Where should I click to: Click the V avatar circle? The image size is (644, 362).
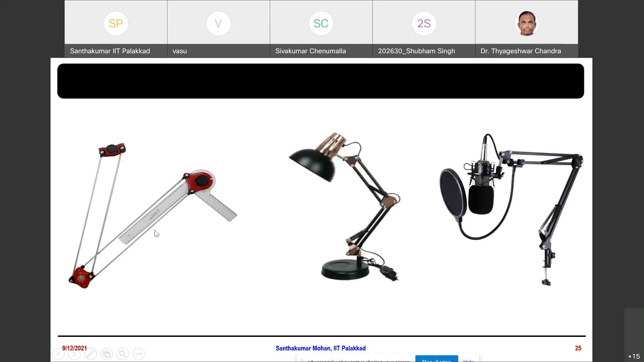pos(218,24)
